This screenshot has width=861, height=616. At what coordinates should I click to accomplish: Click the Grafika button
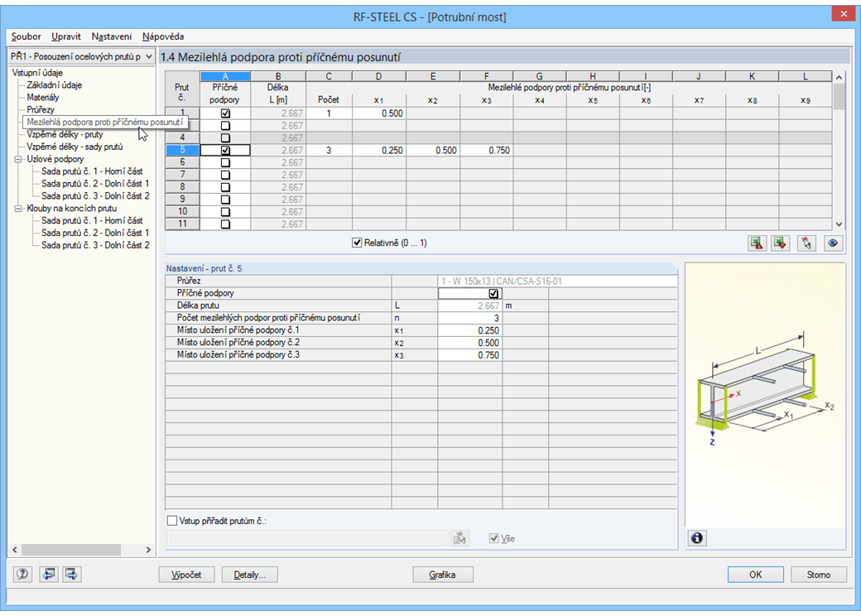tap(443, 575)
